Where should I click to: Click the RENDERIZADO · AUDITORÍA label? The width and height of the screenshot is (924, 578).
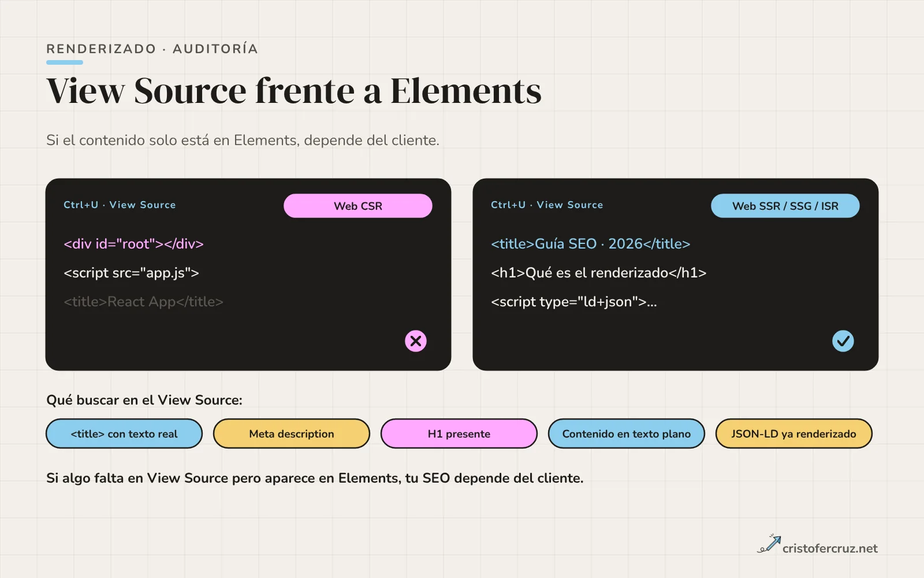(x=152, y=49)
